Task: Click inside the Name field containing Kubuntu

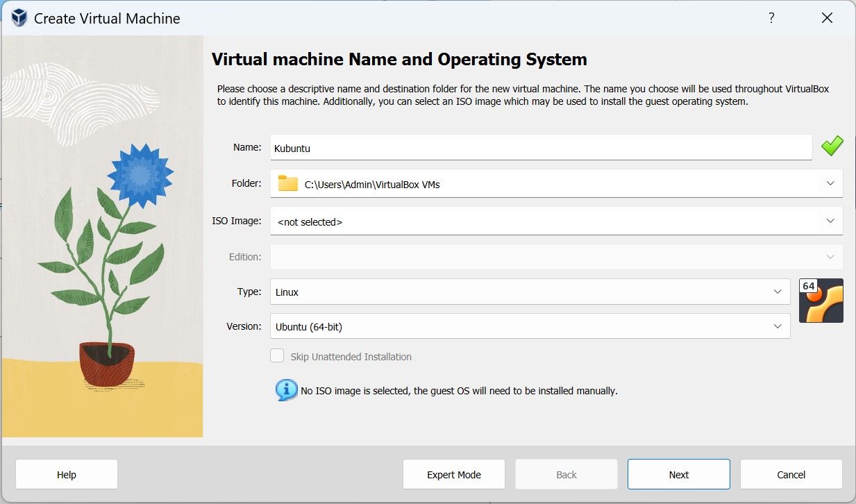Action: click(x=540, y=147)
